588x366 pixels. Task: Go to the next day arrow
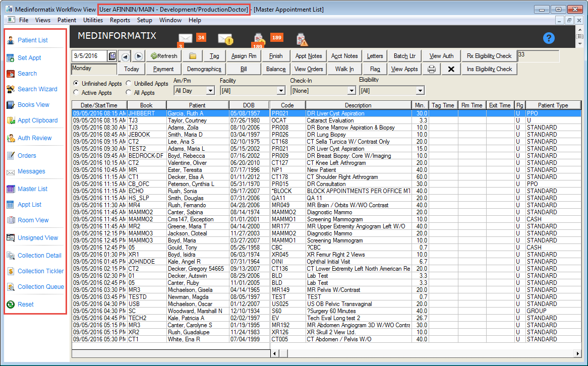pyautogui.click(x=139, y=56)
